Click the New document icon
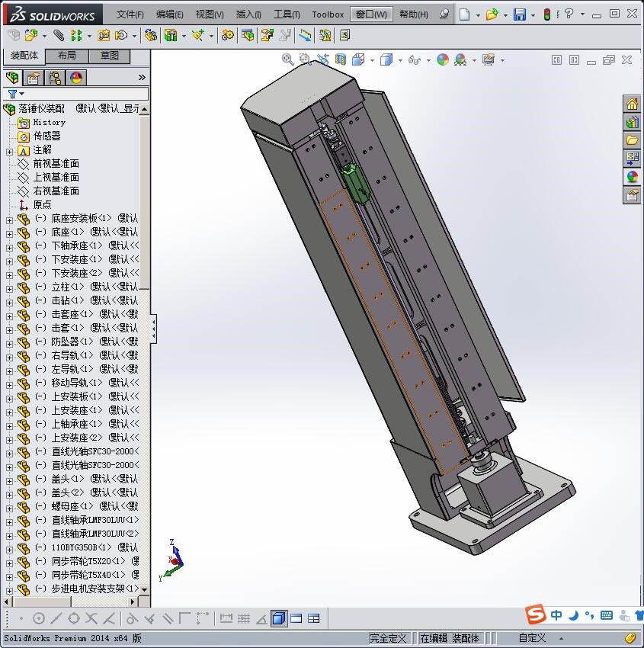This screenshot has width=644, height=648. click(x=465, y=14)
